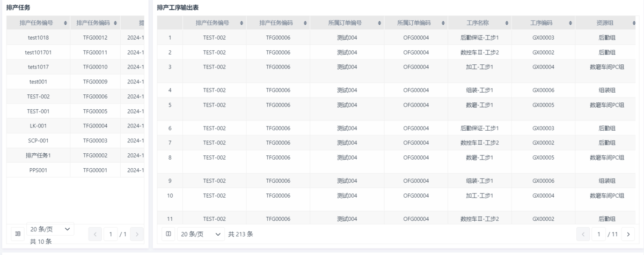The height and width of the screenshot is (255, 644).
Task: Click row number 11 in output table
Action: pyautogui.click(x=170, y=219)
